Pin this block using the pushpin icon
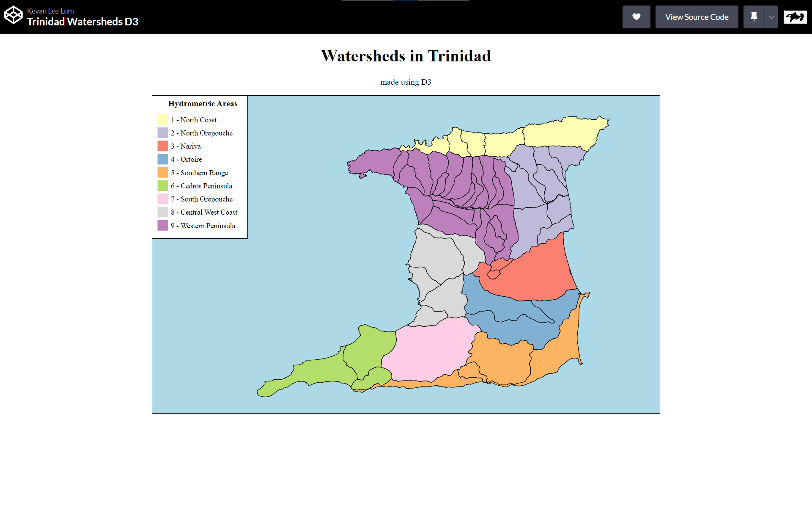The height and width of the screenshot is (508, 812). (754, 17)
